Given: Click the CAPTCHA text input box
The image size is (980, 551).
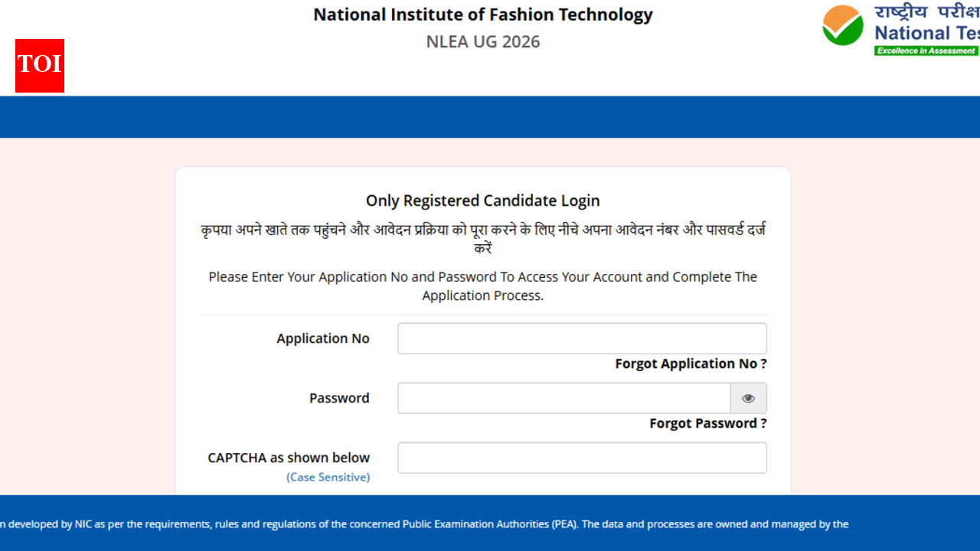Looking at the screenshot, I should (x=582, y=458).
